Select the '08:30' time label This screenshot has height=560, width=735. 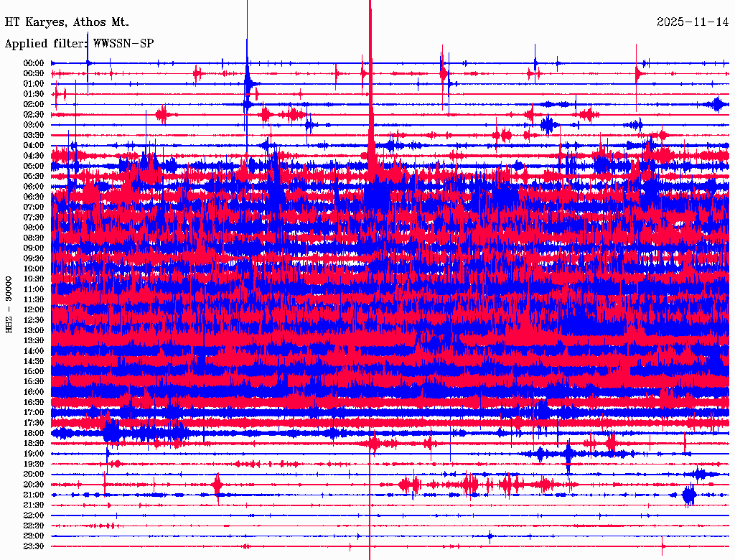tap(34, 238)
